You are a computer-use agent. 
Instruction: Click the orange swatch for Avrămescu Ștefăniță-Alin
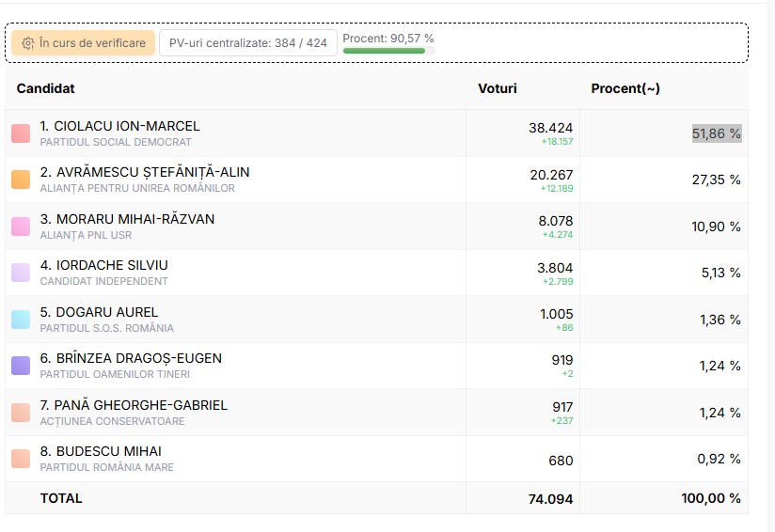pos(21,180)
